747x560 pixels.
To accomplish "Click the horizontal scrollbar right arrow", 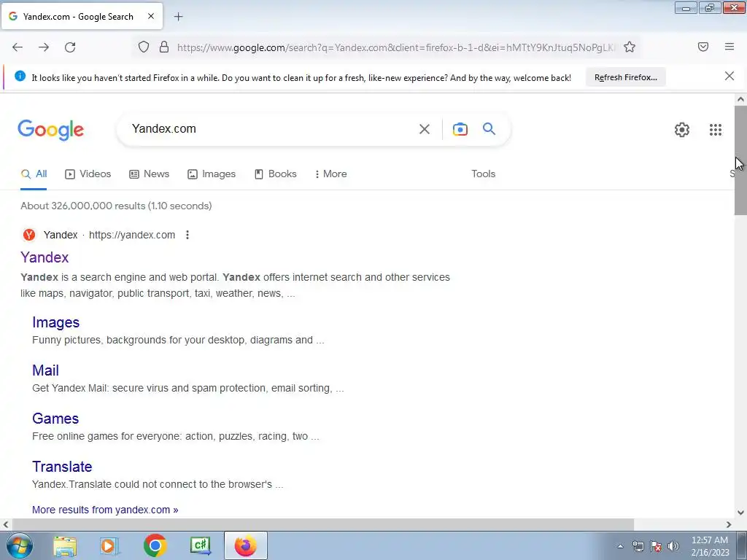I will click(729, 525).
